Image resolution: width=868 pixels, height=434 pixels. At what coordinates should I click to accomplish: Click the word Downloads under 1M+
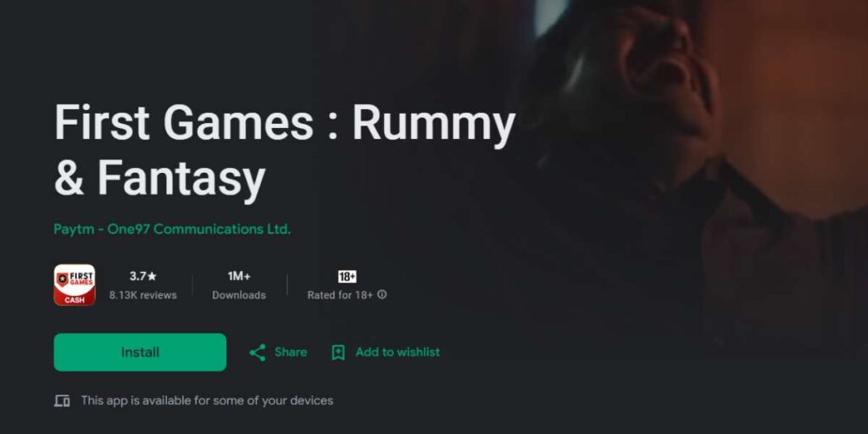(x=239, y=295)
